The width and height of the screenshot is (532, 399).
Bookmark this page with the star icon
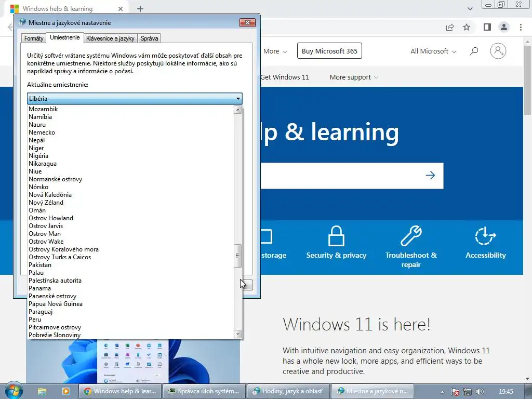click(x=467, y=27)
